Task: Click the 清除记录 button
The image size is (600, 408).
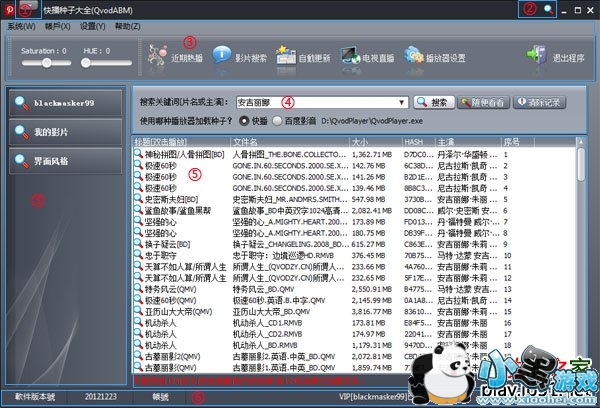Action: [539, 102]
